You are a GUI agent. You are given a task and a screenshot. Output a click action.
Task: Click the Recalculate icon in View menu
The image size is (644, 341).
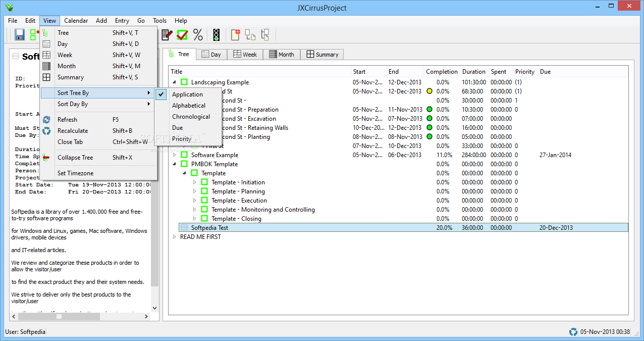(x=46, y=131)
